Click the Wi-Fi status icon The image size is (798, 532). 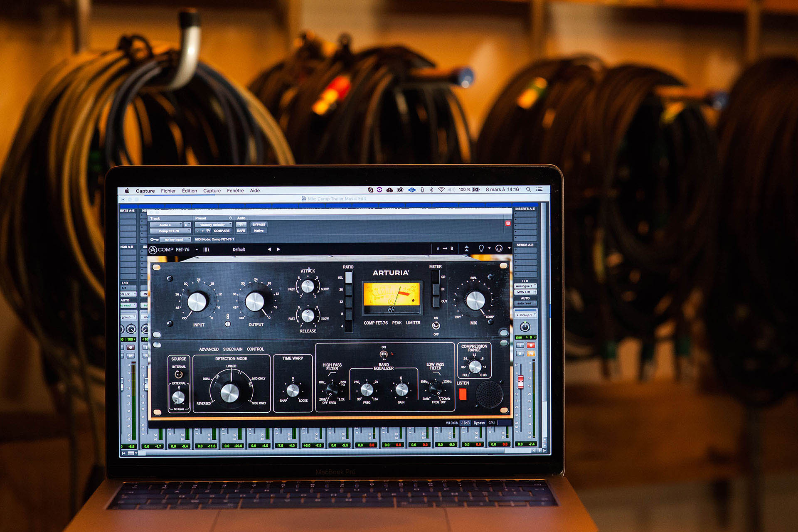441,190
